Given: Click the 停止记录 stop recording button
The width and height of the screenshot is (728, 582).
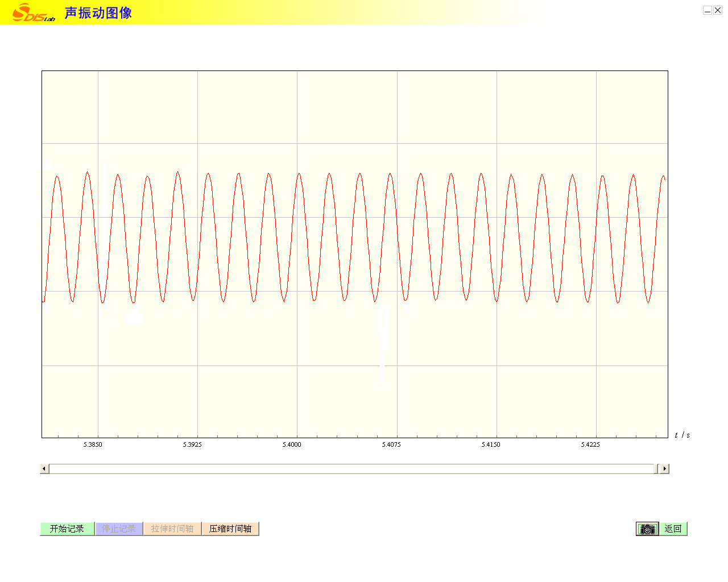Looking at the screenshot, I should coord(119,529).
